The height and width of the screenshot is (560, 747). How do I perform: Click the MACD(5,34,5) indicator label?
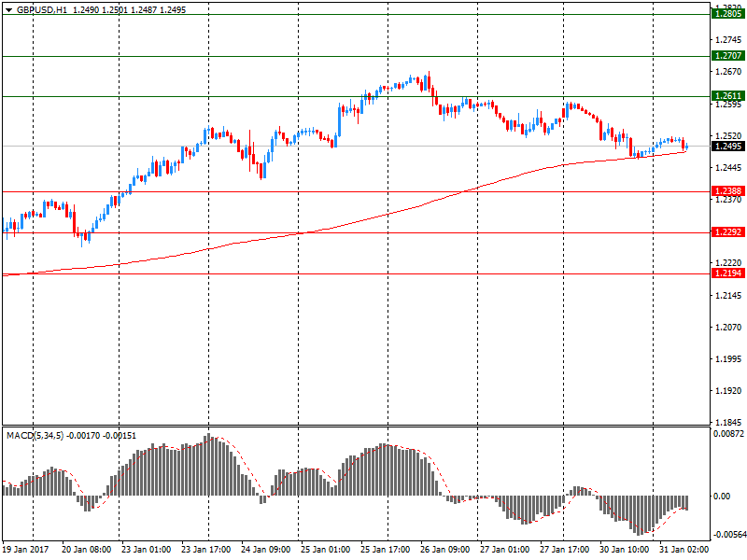35,435
